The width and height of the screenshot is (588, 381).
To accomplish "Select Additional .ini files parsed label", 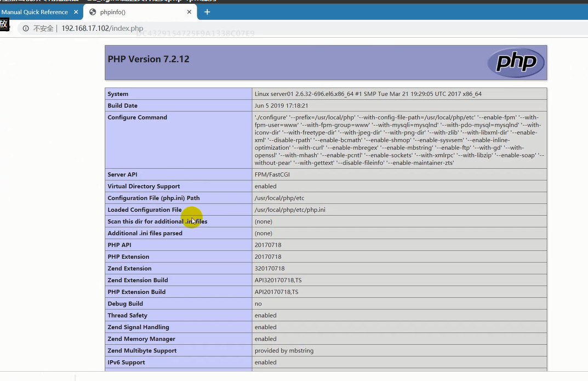I will point(145,233).
